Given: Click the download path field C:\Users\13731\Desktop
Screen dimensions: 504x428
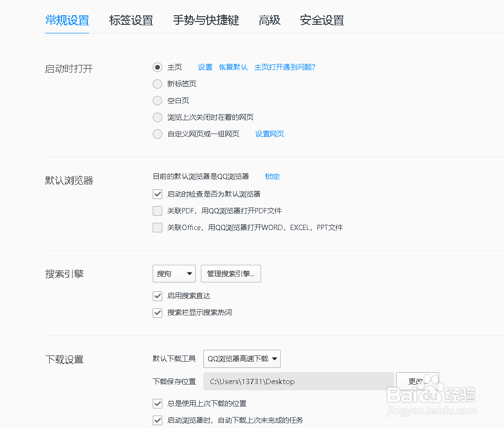Looking at the screenshot, I should pyautogui.click(x=299, y=381).
